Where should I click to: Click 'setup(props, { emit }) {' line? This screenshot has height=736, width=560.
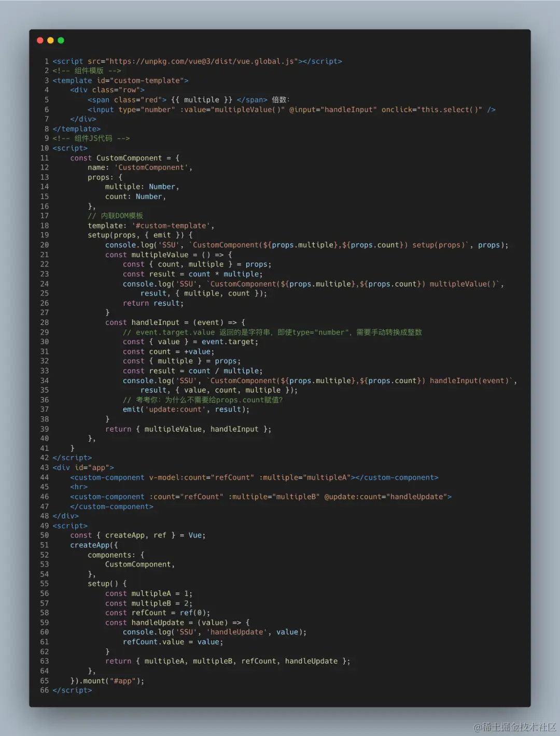point(140,235)
